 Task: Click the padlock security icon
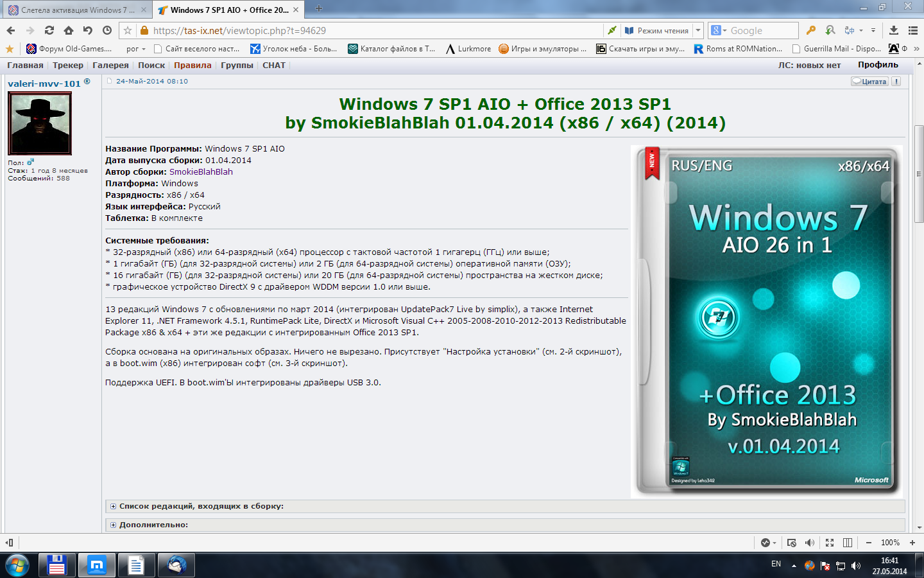(x=144, y=30)
